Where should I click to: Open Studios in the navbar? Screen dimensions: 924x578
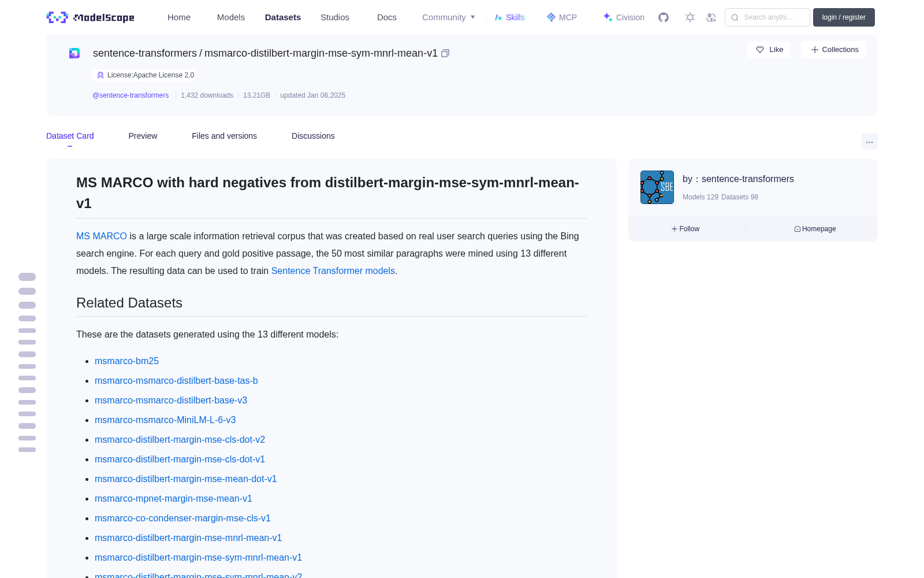[x=335, y=17]
